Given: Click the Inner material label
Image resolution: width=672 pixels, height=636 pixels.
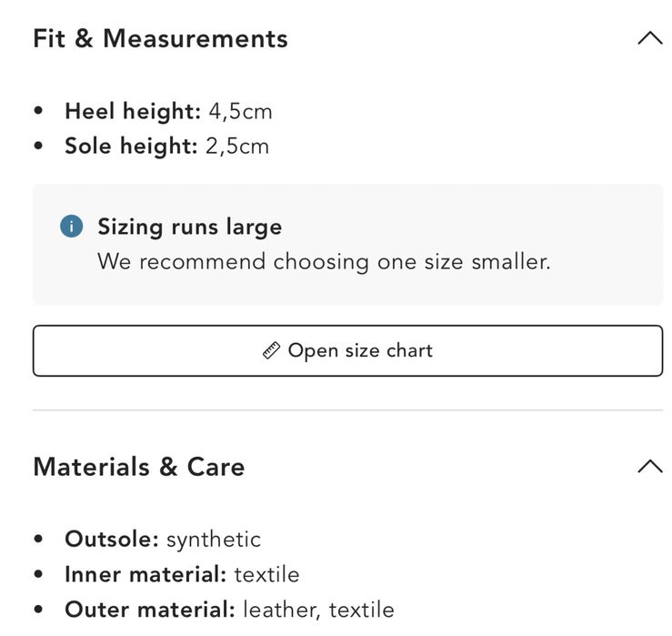Looking at the screenshot, I should [x=145, y=575].
